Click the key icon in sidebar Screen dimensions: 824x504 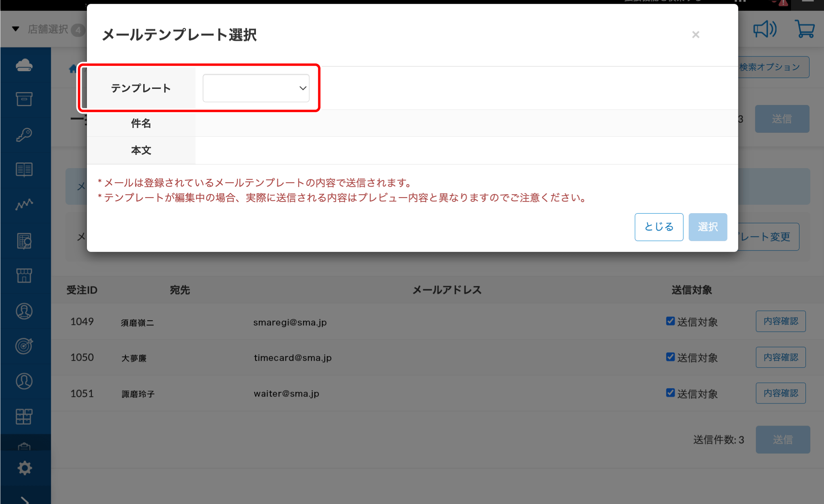24,135
